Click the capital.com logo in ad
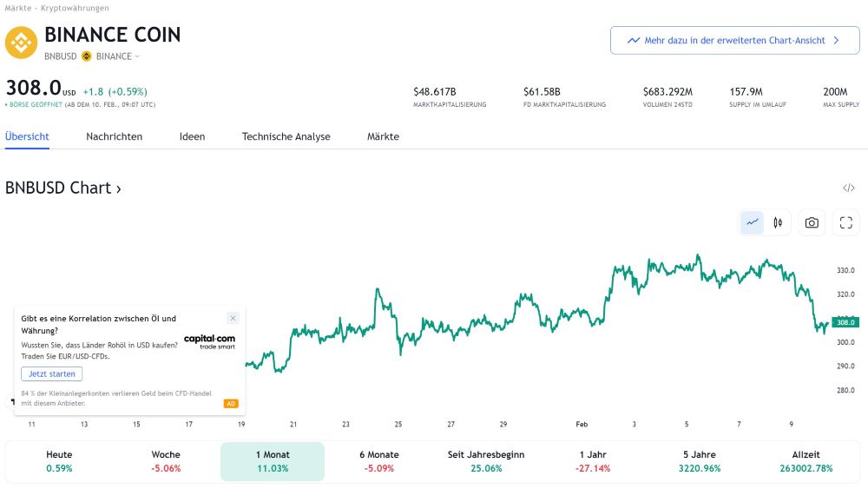Screen dimensions: 868x489 coord(209,341)
